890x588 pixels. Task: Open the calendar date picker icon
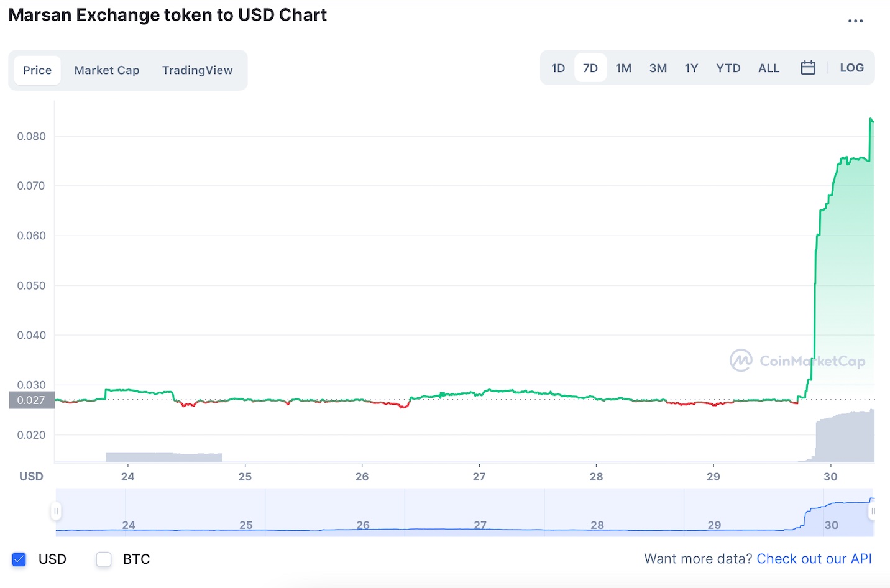pos(808,67)
